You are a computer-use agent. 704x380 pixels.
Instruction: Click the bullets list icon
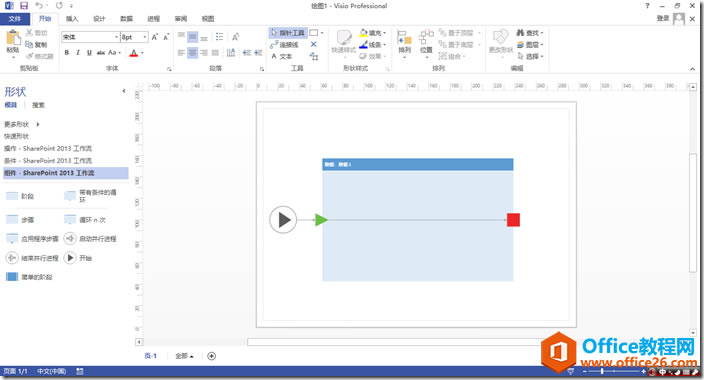coord(219,36)
